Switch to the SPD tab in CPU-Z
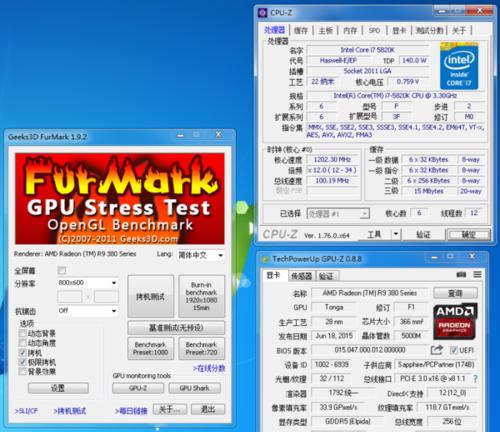The height and width of the screenshot is (432, 500). point(374,31)
